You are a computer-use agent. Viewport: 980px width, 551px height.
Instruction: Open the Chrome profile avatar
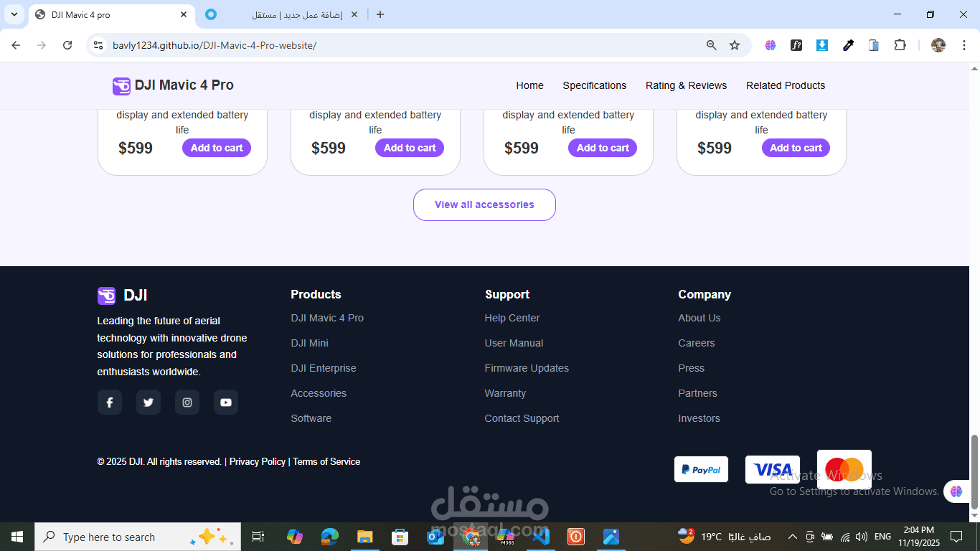pyautogui.click(x=938, y=45)
